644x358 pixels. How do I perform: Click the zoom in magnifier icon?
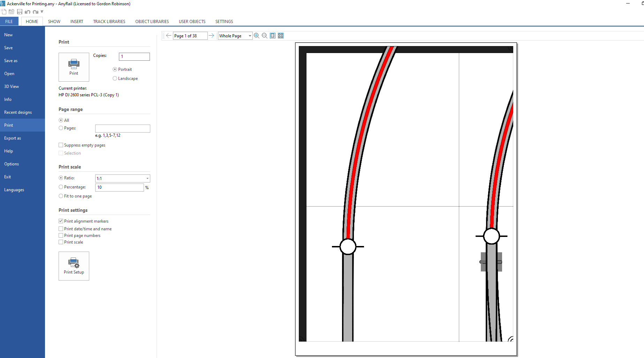coord(257,36)
